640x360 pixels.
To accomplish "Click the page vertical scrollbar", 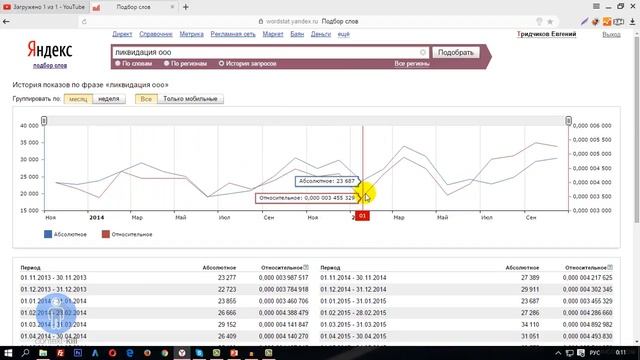I will 636,131.
